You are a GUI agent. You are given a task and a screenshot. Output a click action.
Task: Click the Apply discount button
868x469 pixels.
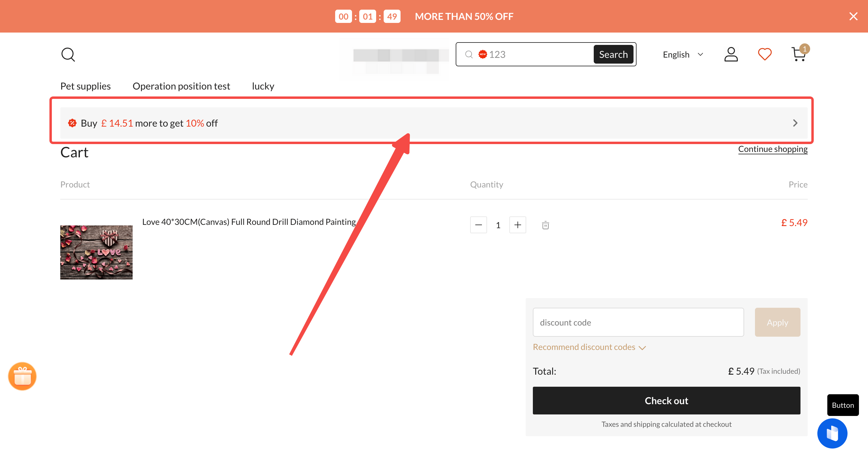coord(777,322)
